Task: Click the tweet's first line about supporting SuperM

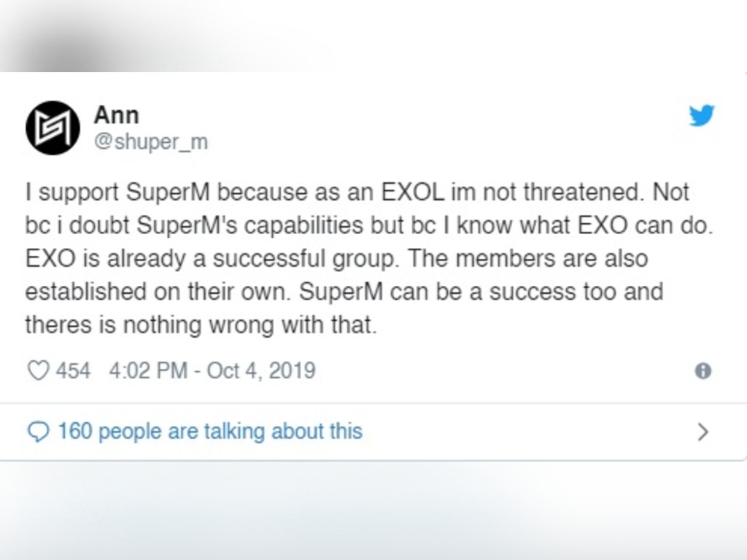Action: (x=357, y=192)
